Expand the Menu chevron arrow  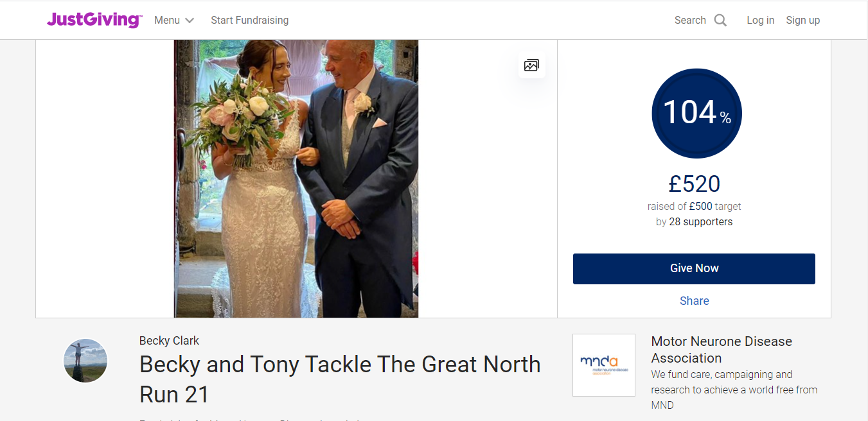[190, 21]
